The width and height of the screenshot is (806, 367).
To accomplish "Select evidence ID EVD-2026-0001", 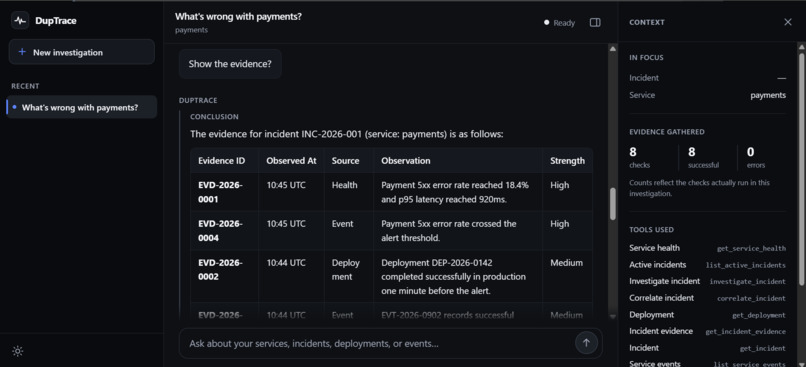I will (x=220, y=192).
